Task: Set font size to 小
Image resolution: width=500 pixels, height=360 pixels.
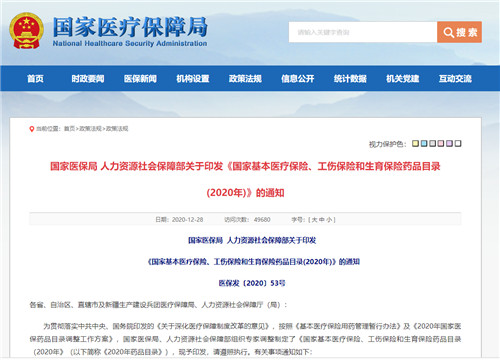Action: [x=329, y=220]
